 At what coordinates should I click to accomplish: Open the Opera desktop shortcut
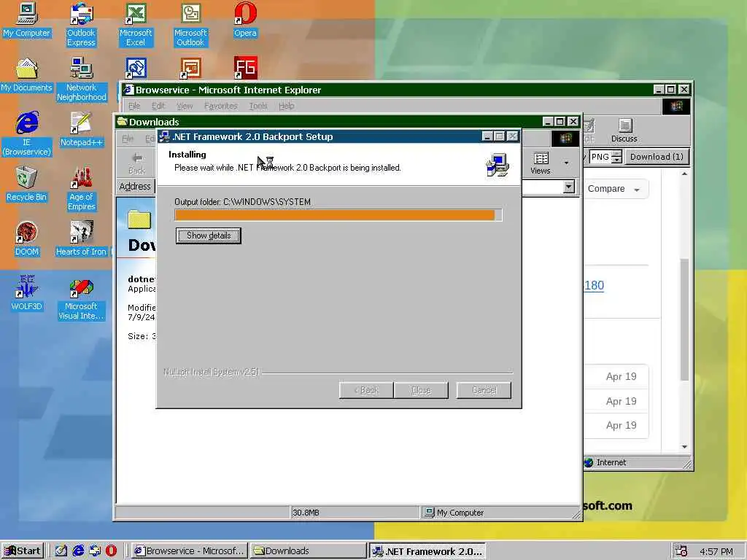point(245,20)
